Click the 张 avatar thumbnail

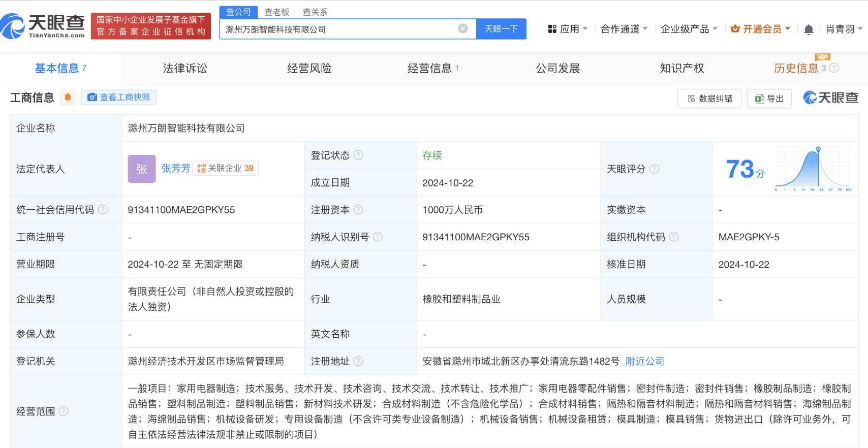click(141, 169)
